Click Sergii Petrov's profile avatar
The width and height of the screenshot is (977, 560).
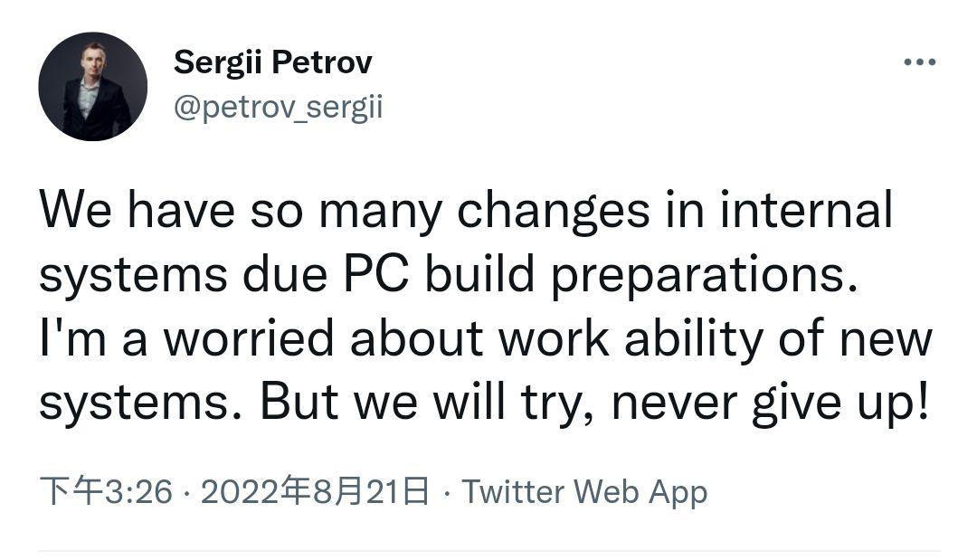[92, 87]
